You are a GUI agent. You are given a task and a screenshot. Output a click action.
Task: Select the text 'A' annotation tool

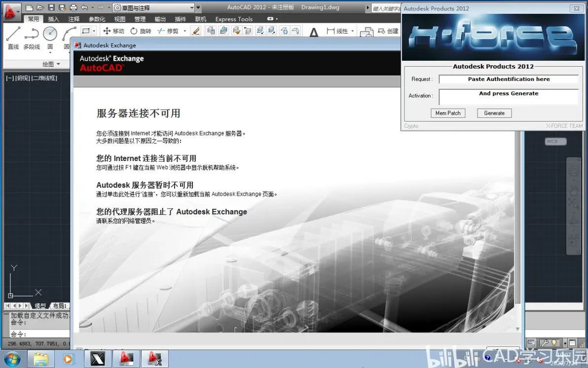coord(314,32)
